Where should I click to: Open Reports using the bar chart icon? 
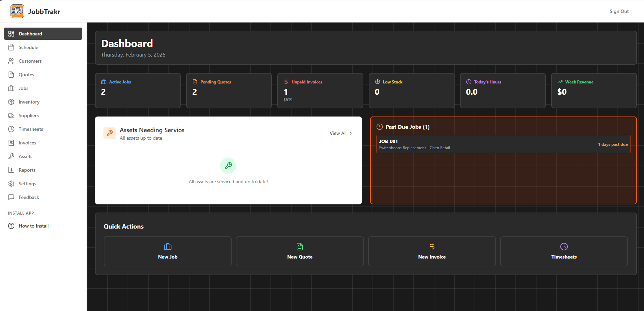click(11, 170)
